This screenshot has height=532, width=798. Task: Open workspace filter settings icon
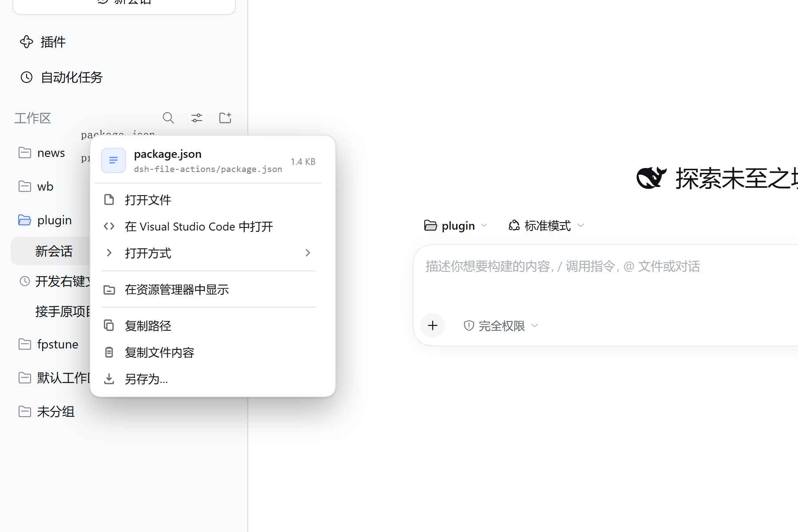(196, 118)
